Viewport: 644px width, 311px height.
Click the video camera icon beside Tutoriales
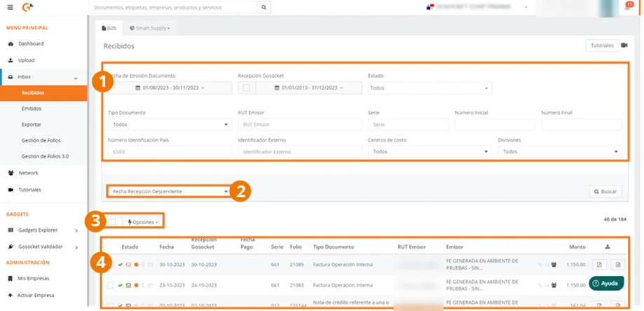624,45
